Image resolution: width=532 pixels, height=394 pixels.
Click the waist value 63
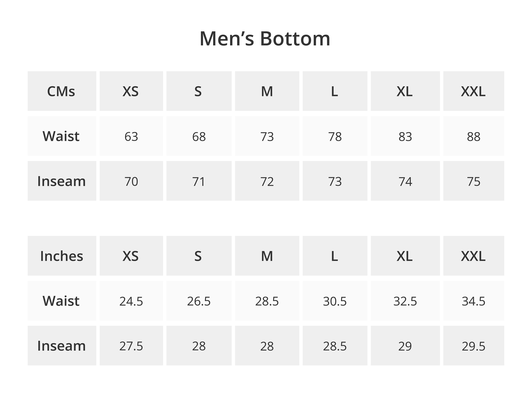coord(131,136)
